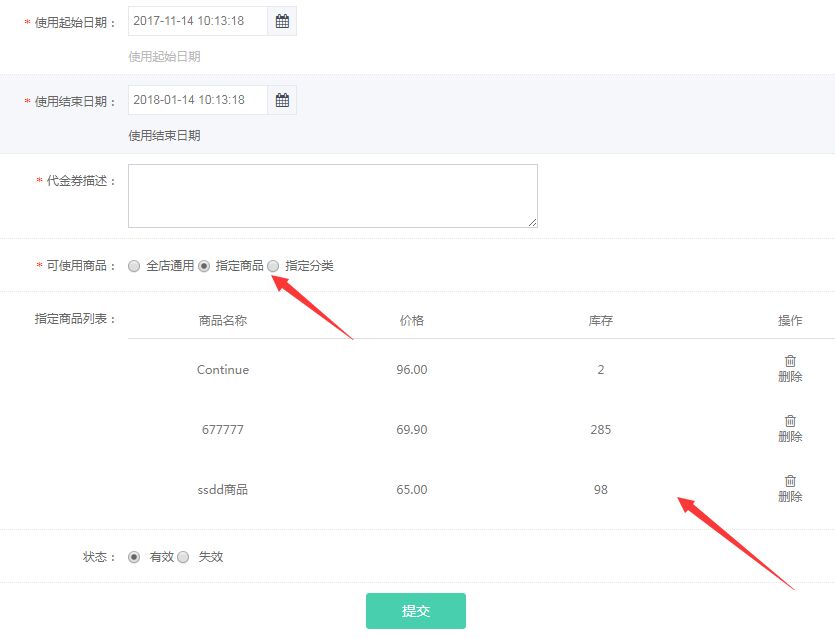Screen dimensions: 835x638
Task: Select the ssdd商品 product name
Action: 223,490
